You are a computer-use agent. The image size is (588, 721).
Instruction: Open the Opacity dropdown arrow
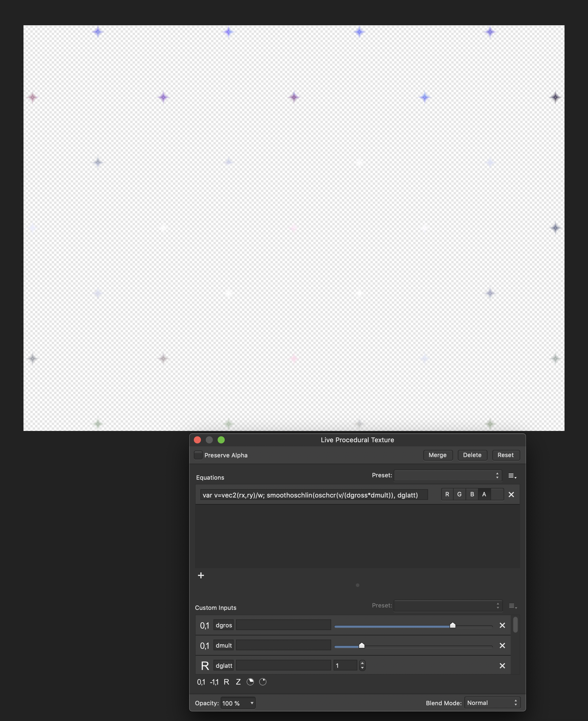pyautogui.click(x=252, y=703)
